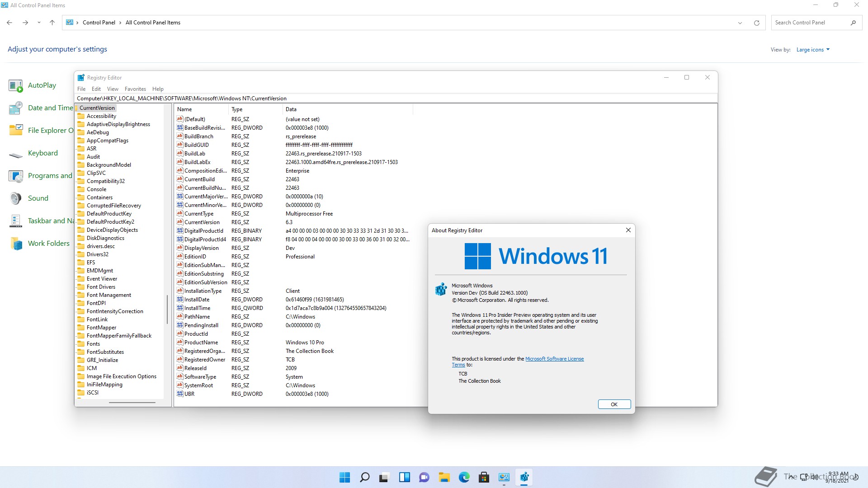Open File Explorer from the taskbar
The height and width of the screenshot is (488, 868).
pyautogui.click(x=444, y=477)
